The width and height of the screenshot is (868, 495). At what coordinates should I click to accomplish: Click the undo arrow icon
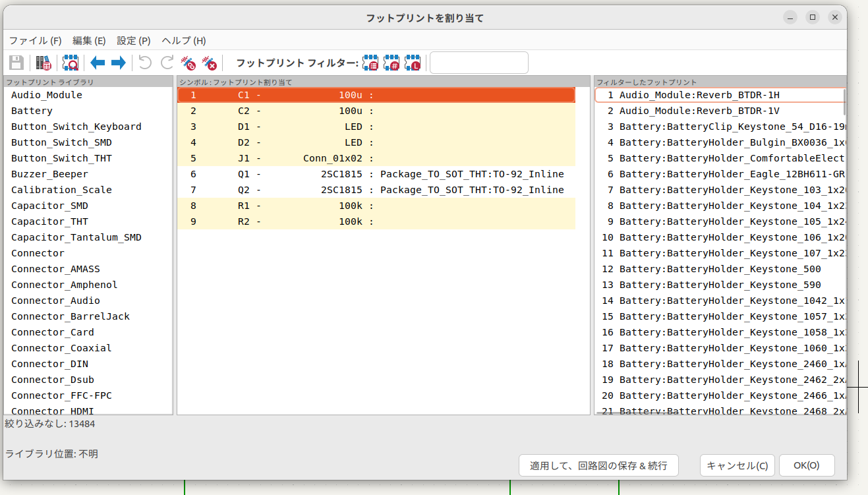pyautogui.click(x=145, y=63)
